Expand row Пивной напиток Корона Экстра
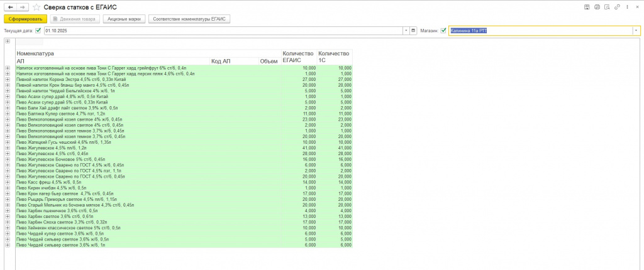The height and width of the screenshot is (270, 644). pyautogui.click(x=8, y=79)
